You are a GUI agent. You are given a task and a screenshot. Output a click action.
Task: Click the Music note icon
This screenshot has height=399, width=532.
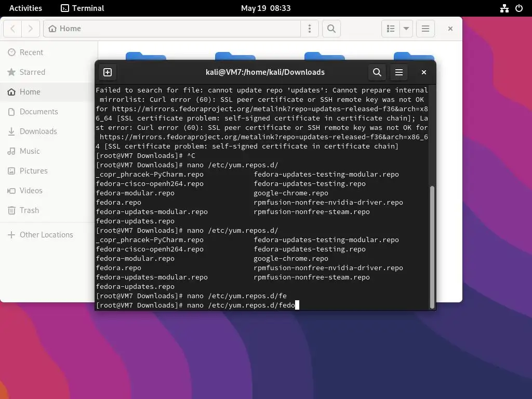click(11, 151)
